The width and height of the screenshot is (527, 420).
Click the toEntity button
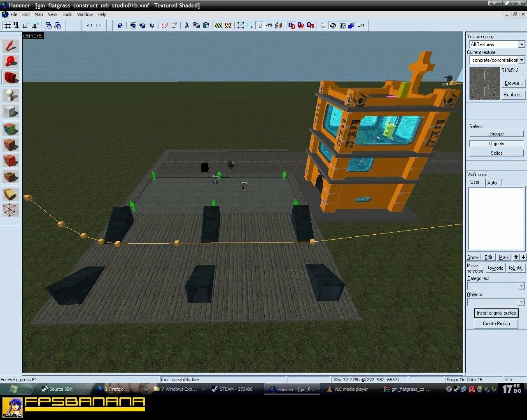pos(516,268)
